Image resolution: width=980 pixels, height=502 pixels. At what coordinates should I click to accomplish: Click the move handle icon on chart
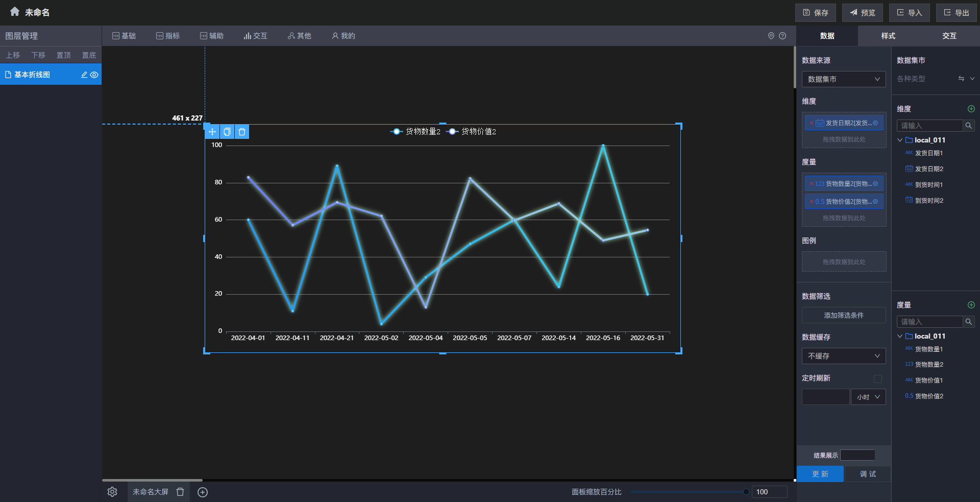click(212, 132)
